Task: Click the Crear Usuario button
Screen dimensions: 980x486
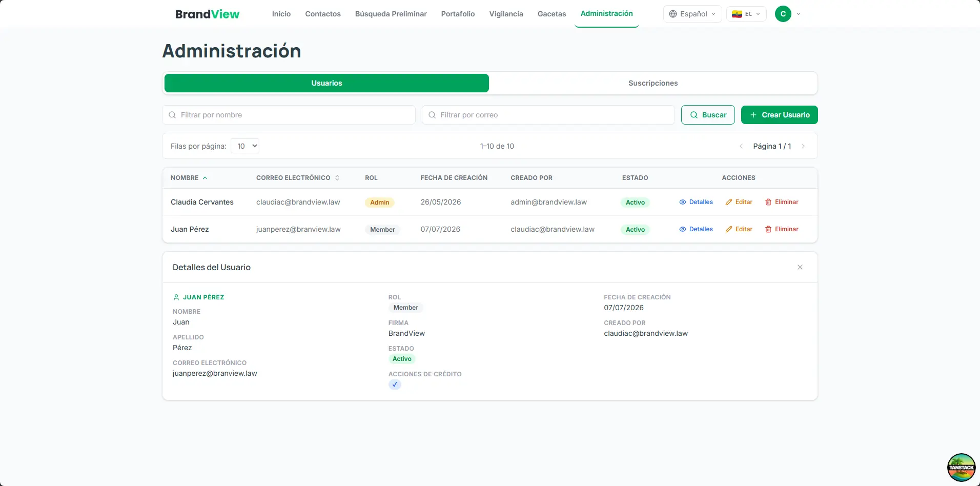Action: 780,115
